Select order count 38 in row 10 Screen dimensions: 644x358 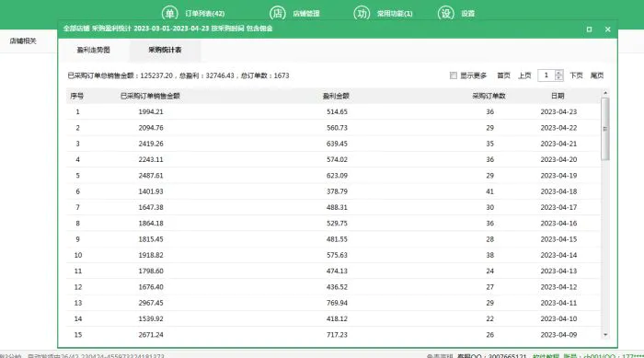[x=490, y=255]
